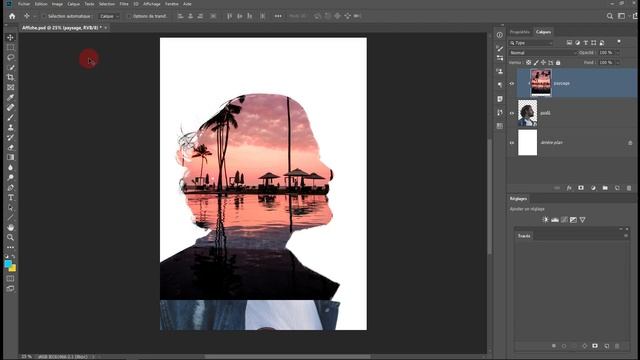
Task: Select the Eraser tool
Action: click(11, 147)
